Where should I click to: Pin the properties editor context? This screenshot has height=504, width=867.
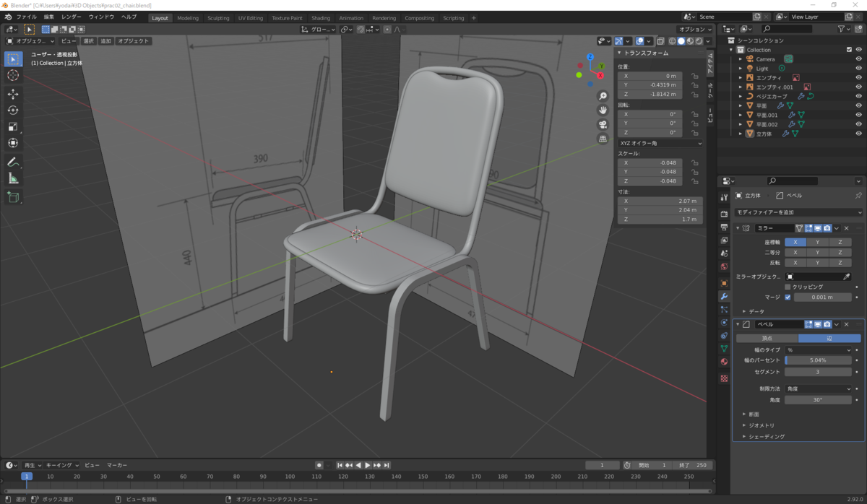click(858, 196)
